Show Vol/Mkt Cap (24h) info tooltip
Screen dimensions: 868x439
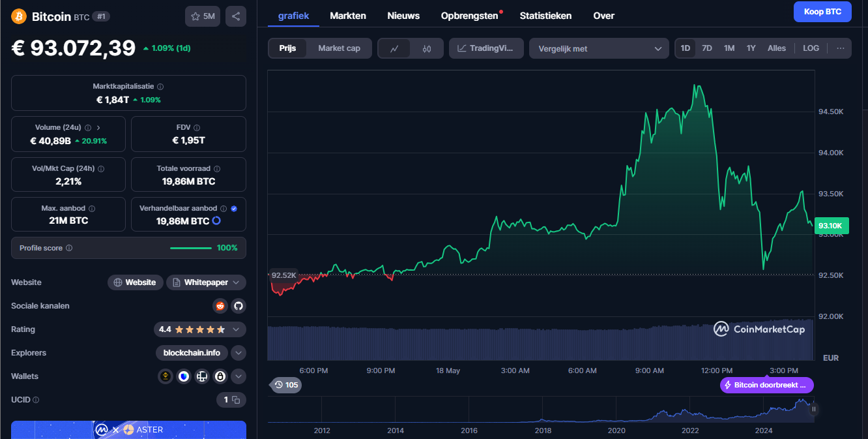[x=101, y=168]
